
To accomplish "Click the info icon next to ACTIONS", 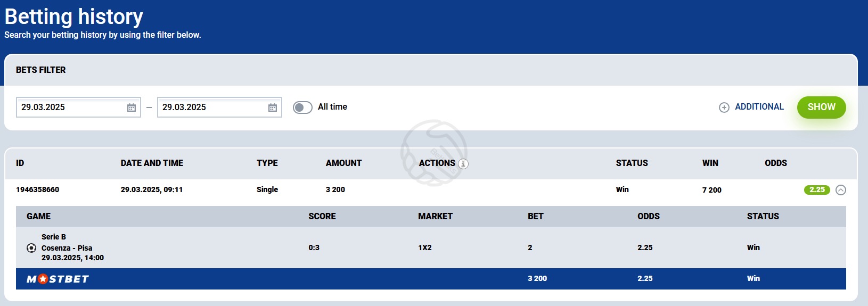I will point(463,164).
